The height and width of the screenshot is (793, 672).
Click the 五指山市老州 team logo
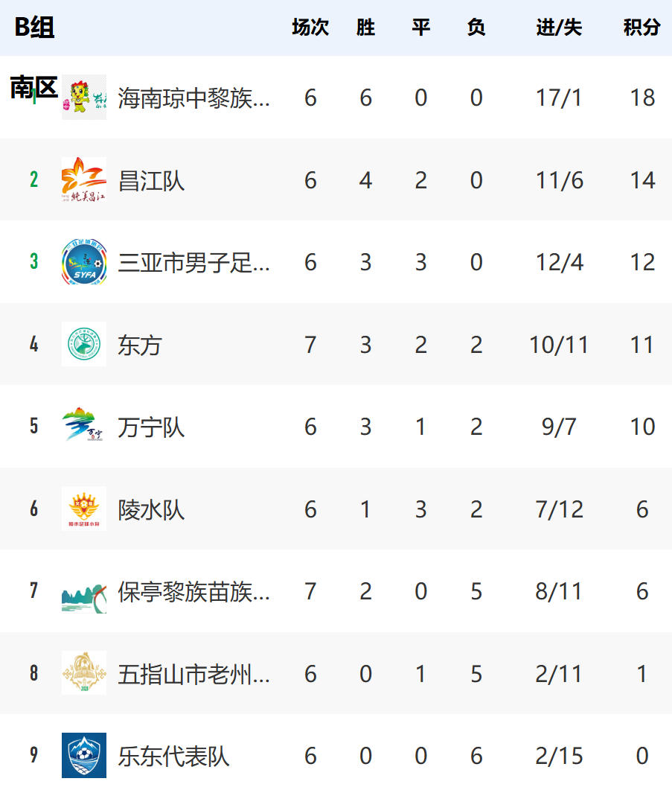pos(84,674)
